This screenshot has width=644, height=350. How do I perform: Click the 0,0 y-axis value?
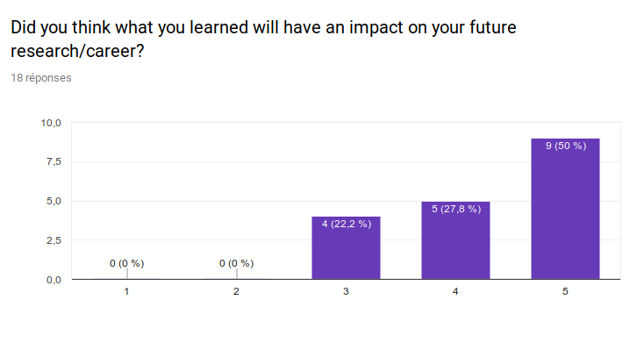(x=54, y=280)
